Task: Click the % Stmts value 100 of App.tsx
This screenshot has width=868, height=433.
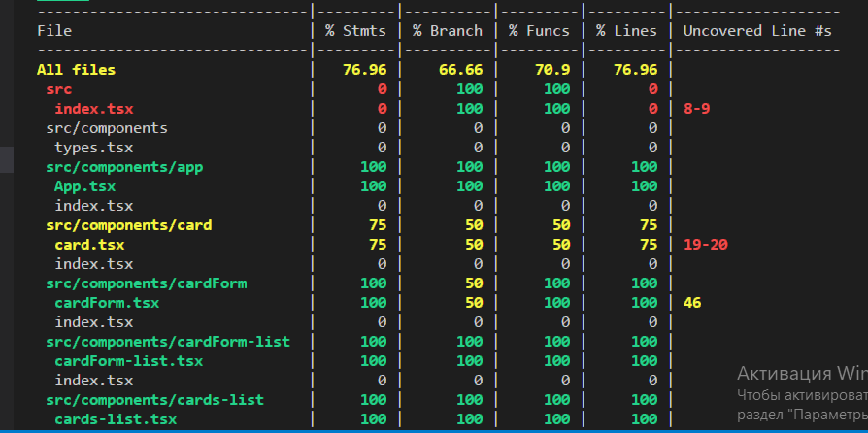Action: 373,186
